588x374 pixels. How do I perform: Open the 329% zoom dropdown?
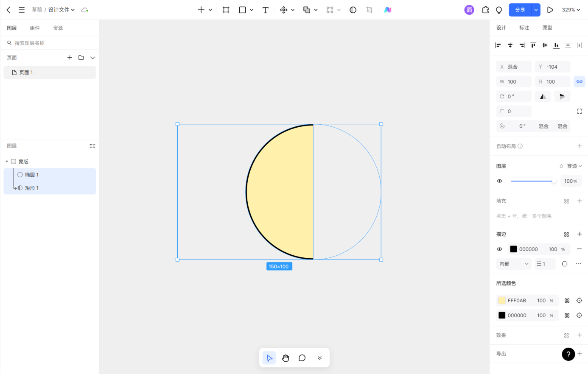571,10
